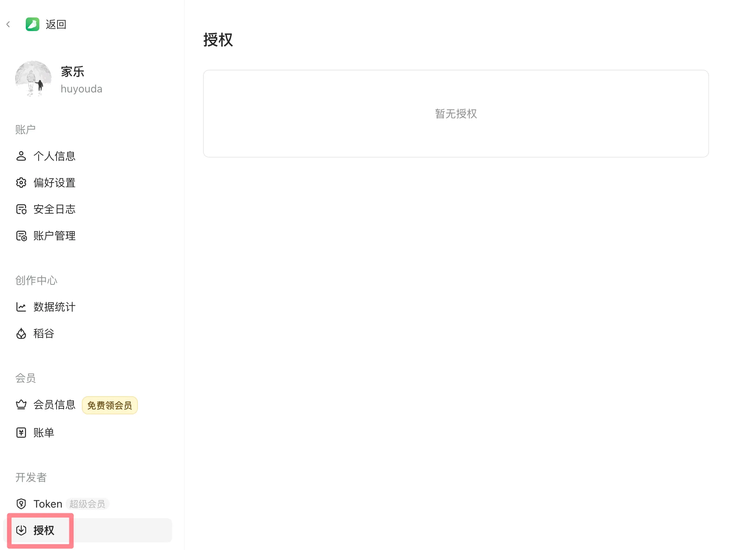
Task: Click the crown icon for 会员信息
Action: 21,405
